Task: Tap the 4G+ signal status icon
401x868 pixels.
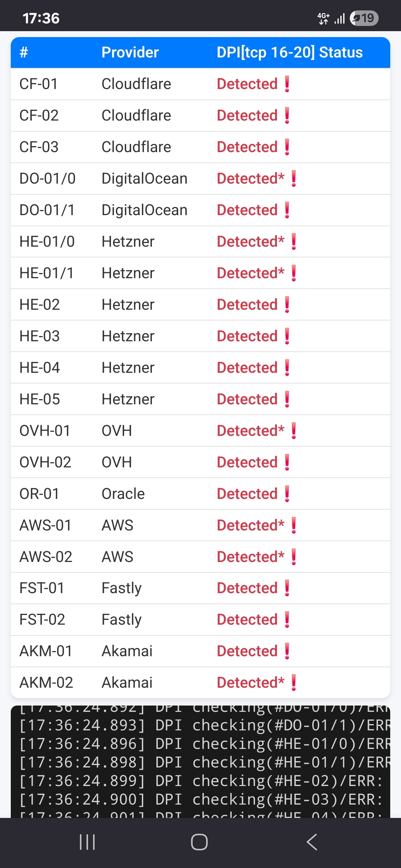Action: pyautogui.click(x=323, y=18)
